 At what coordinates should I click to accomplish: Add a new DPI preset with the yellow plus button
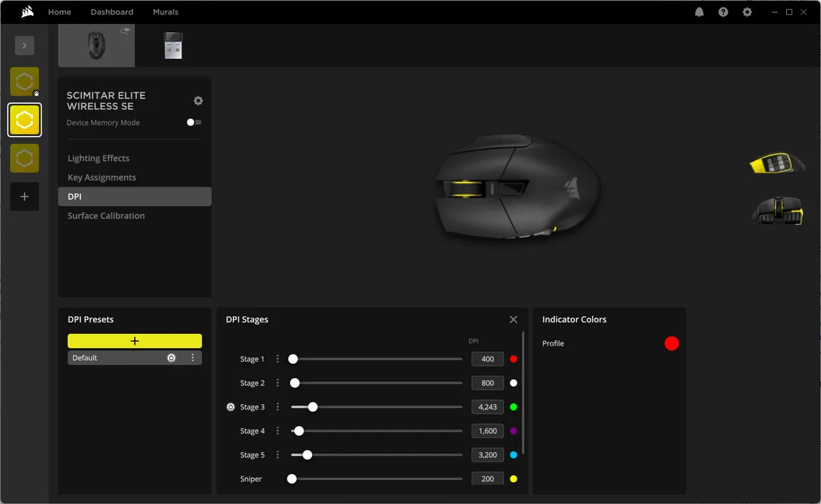coord(134,341)
